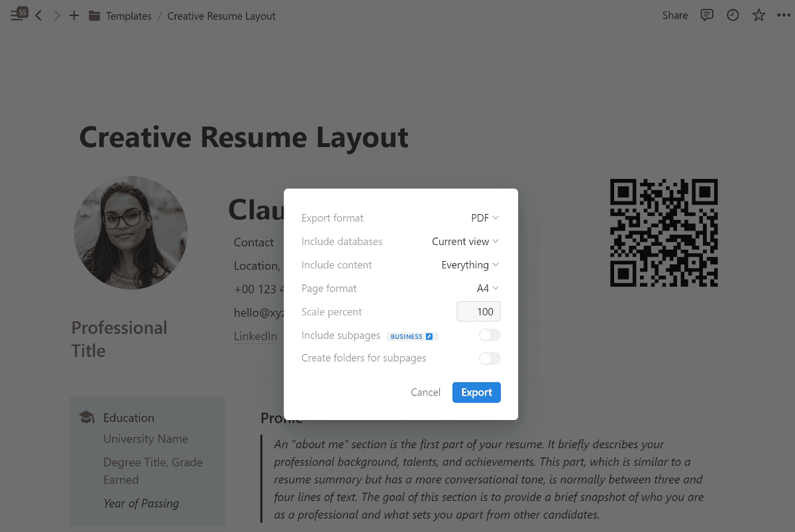Go back using the left arrow

[38, 16]
